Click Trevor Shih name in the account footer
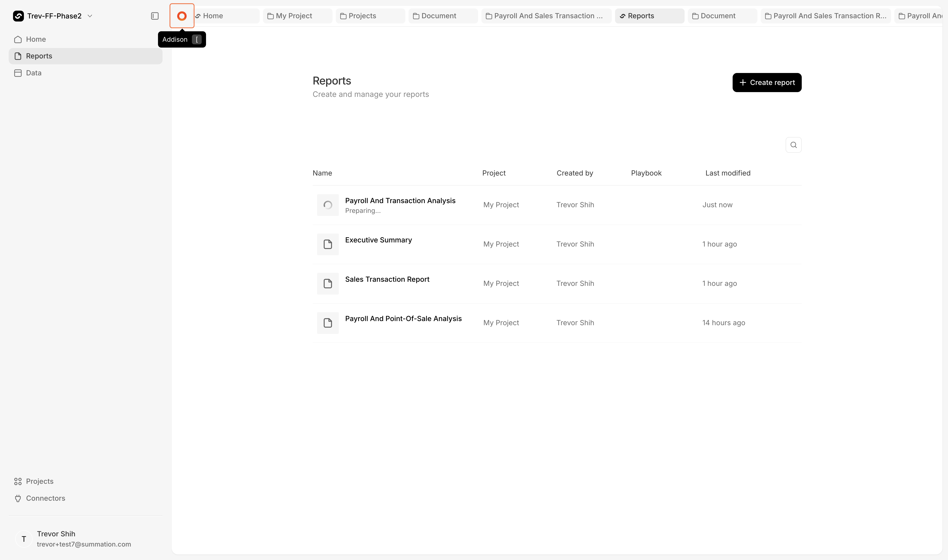This screenshot has width=948, height=560. (56, 534)
